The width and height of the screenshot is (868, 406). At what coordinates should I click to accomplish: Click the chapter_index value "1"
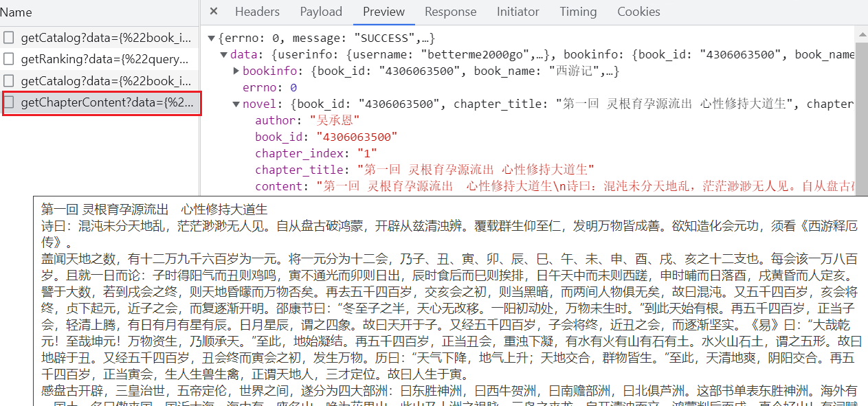pyautogui.click(x=366, y=153)
